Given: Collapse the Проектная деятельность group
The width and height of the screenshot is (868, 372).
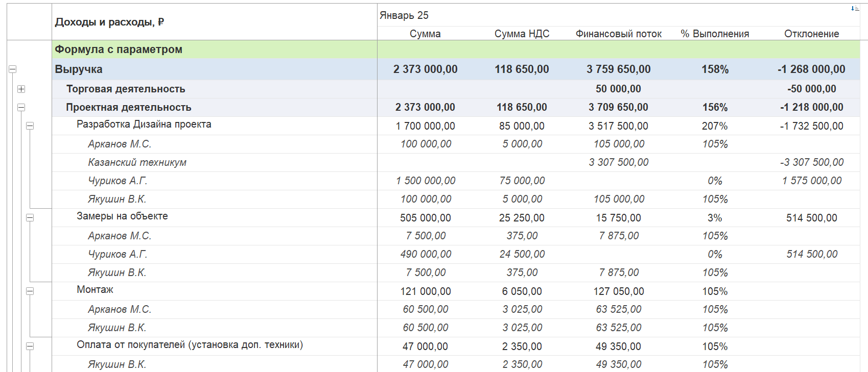Looking at the screenshot, I should 21,107.
